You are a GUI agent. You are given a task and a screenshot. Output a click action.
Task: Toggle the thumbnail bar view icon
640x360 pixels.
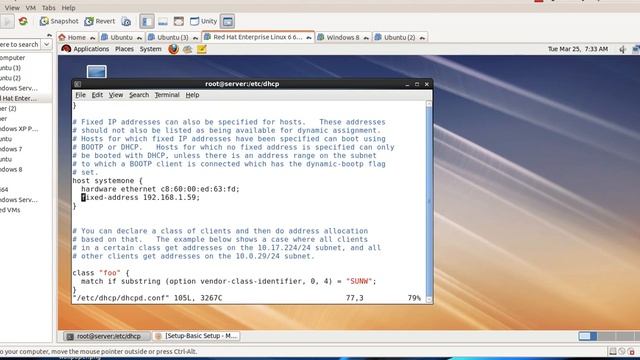point(163,21)
